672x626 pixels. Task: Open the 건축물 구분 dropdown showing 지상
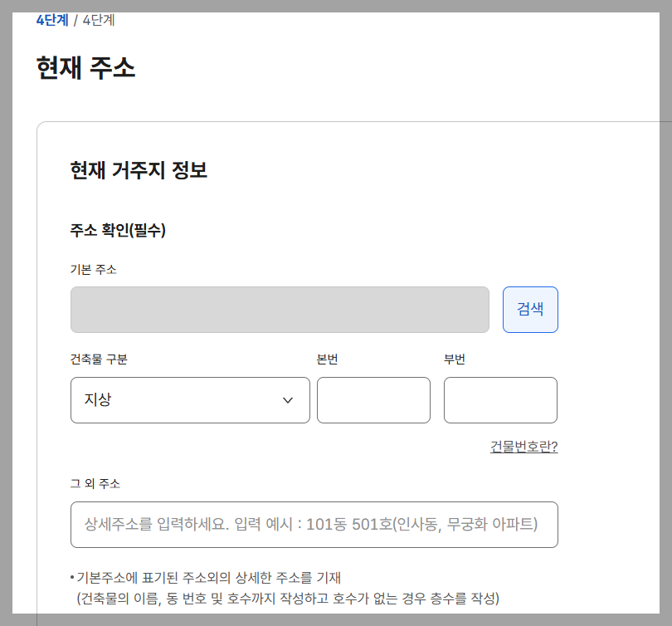click(190, 400)
